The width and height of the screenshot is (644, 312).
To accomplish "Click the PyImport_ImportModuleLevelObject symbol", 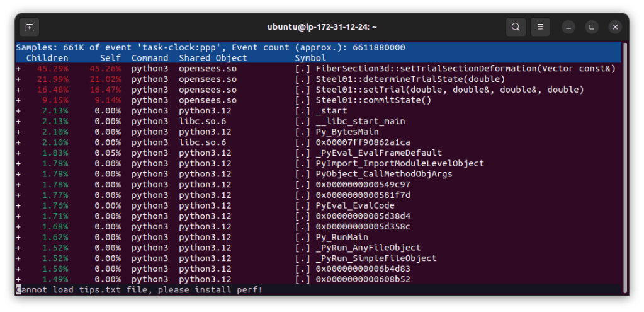I will click(x=400, y=163).
